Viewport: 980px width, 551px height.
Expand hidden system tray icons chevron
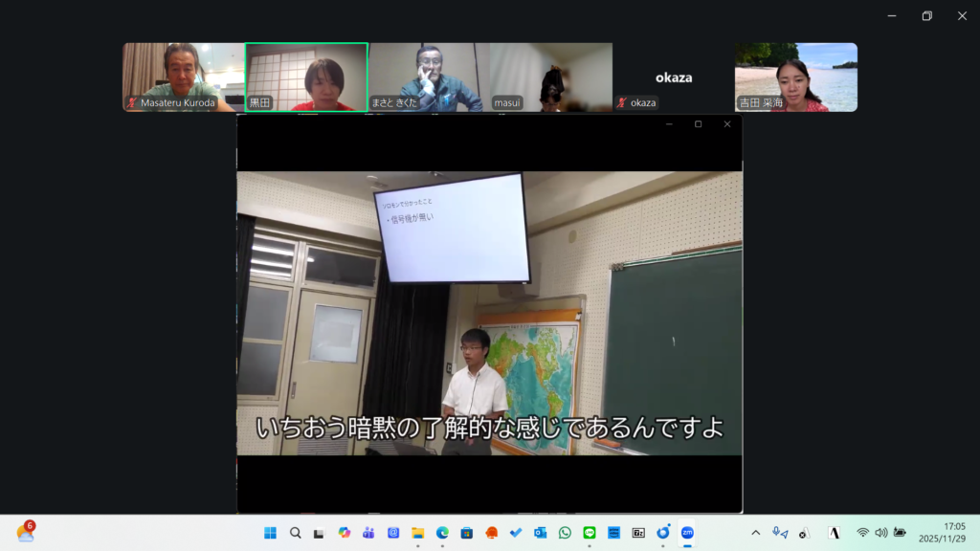point(755,533)
